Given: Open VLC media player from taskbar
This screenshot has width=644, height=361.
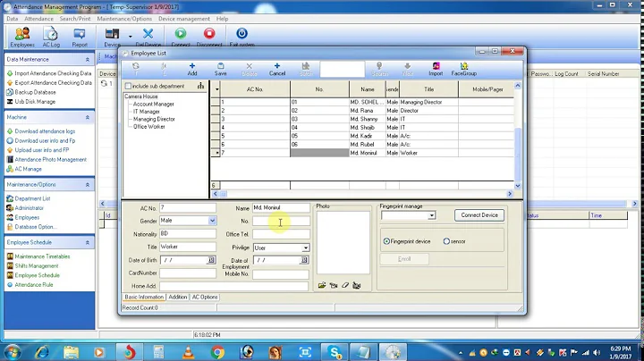Looking at the screenshot, I should [188, 352].
